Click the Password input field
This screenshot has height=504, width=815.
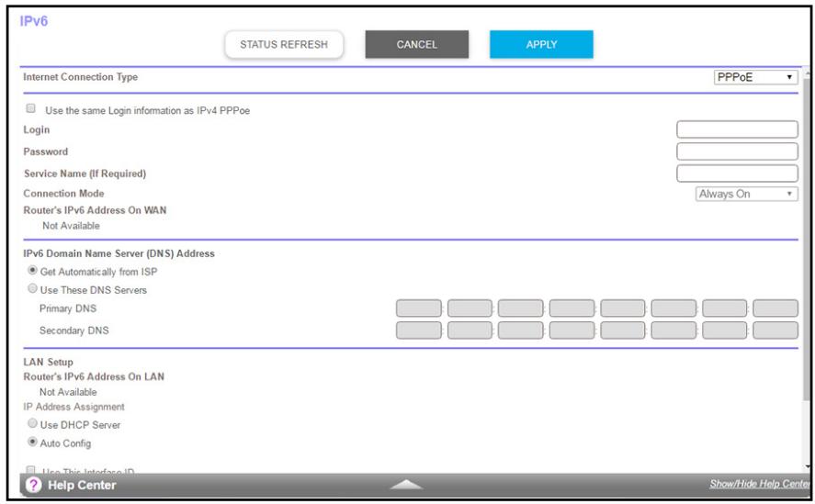[x=737, y=151]
